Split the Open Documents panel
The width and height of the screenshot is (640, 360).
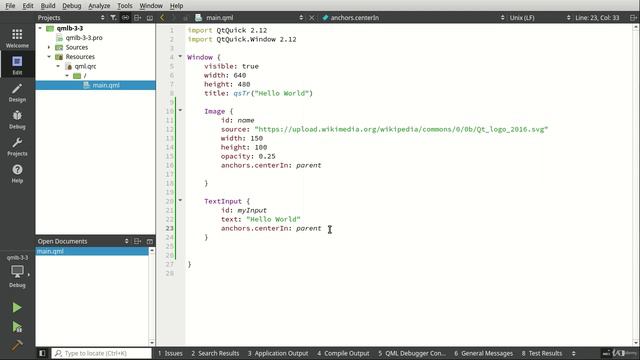[138, 241]
